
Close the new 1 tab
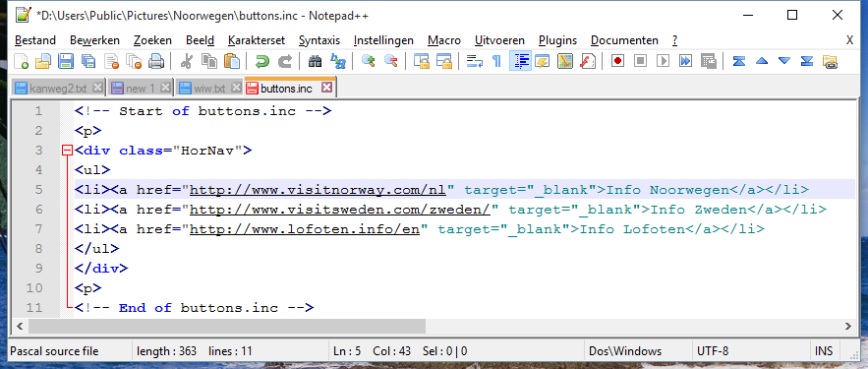165,87
